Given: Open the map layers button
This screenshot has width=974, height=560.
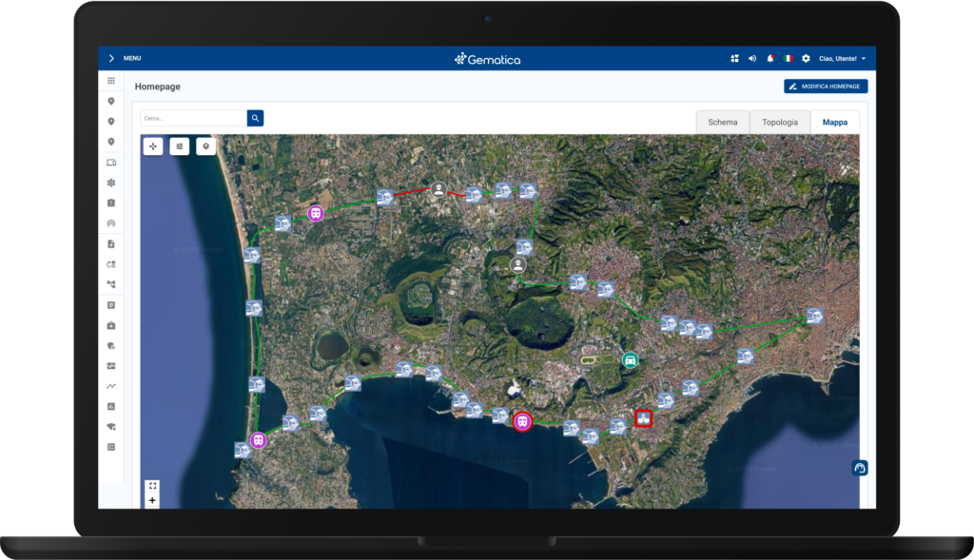Looking at the screenshot, I should point(205,146).
